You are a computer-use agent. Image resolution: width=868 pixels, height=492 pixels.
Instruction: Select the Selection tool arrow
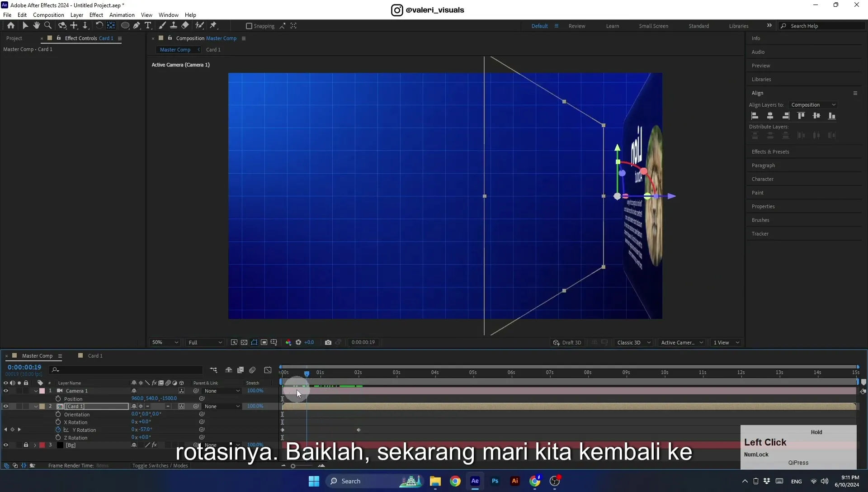[25, 26]
